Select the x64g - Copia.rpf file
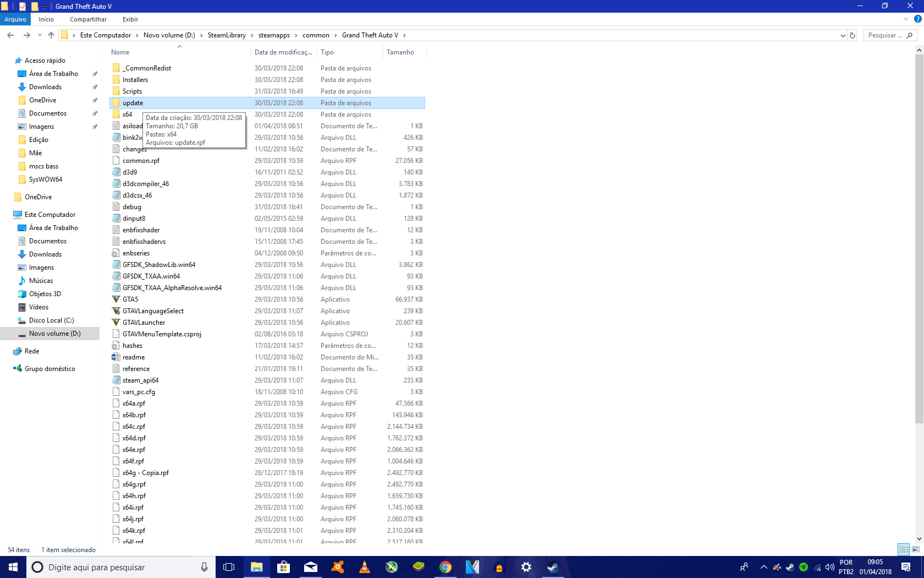This screenshot has height=578, width=924. pos(145,473)
